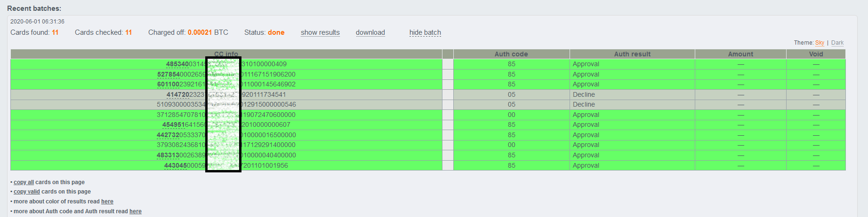This screenshot has width=868, height=217.
Task: Select the first Decline auth result cell
Action: [x=632, y=94]
